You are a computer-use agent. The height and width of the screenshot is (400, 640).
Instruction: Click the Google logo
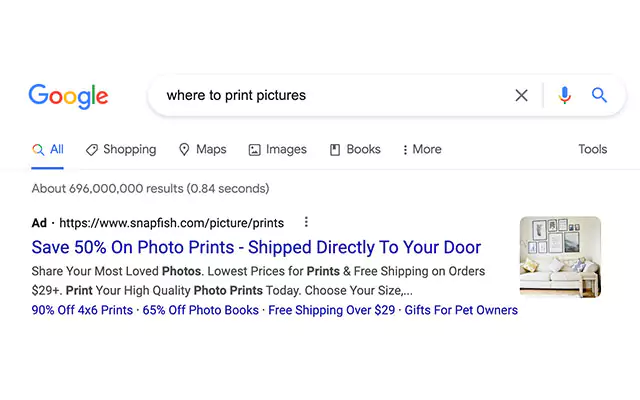point(68,96)
